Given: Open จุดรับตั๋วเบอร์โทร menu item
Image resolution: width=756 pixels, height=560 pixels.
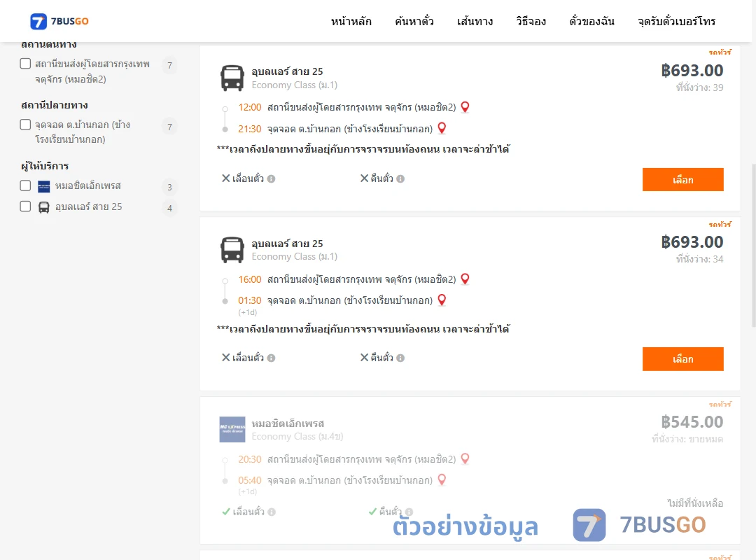Looking at the screenshot, I should tap(676, 21).
